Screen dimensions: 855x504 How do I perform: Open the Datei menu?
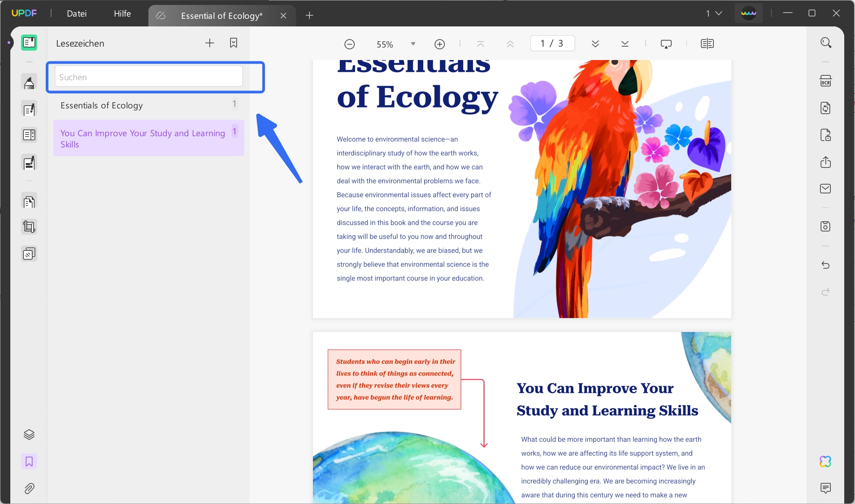coord(77,13)
